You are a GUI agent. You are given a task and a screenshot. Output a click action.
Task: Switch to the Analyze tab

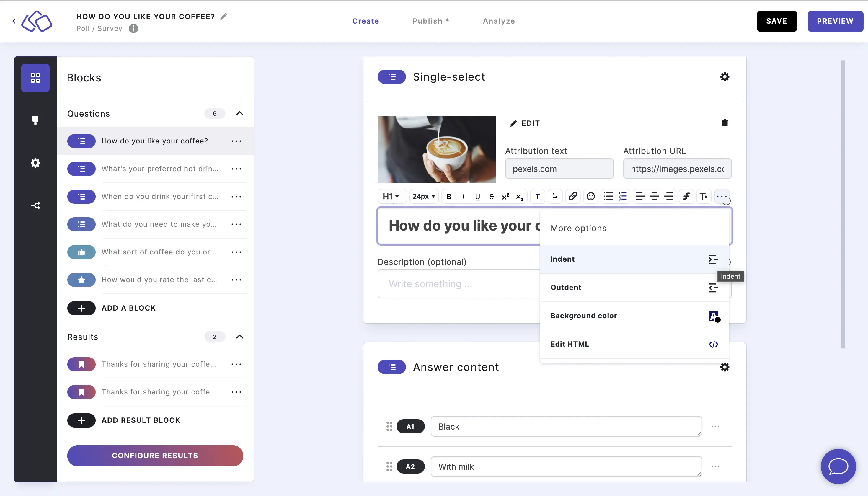pos(499,22)
